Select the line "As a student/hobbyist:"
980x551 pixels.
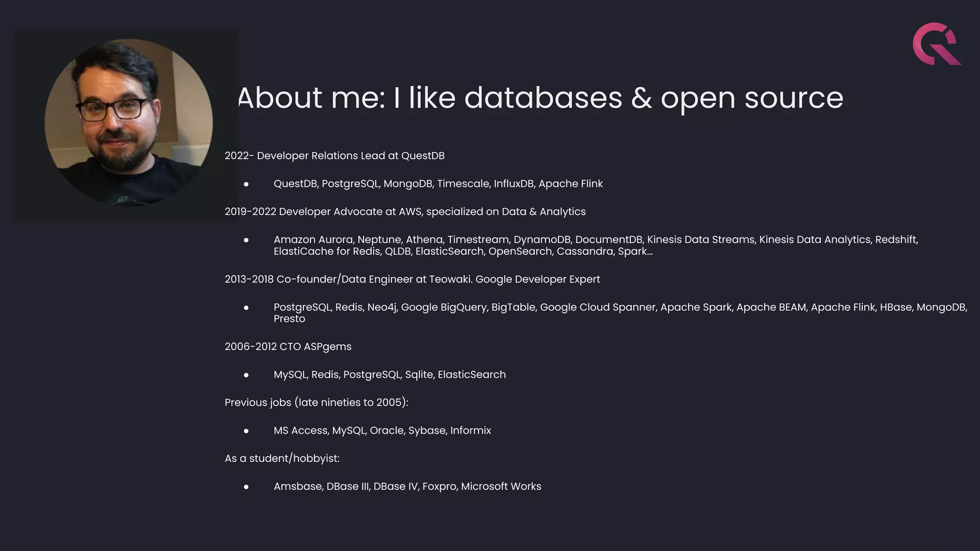point(282,459)
